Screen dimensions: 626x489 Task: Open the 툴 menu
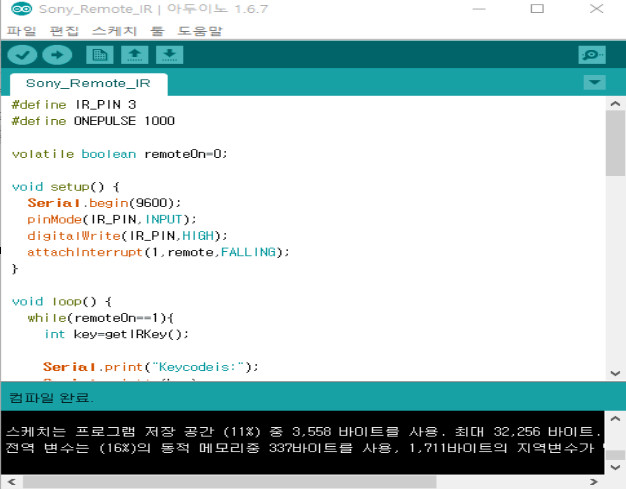tap(157, 31)
